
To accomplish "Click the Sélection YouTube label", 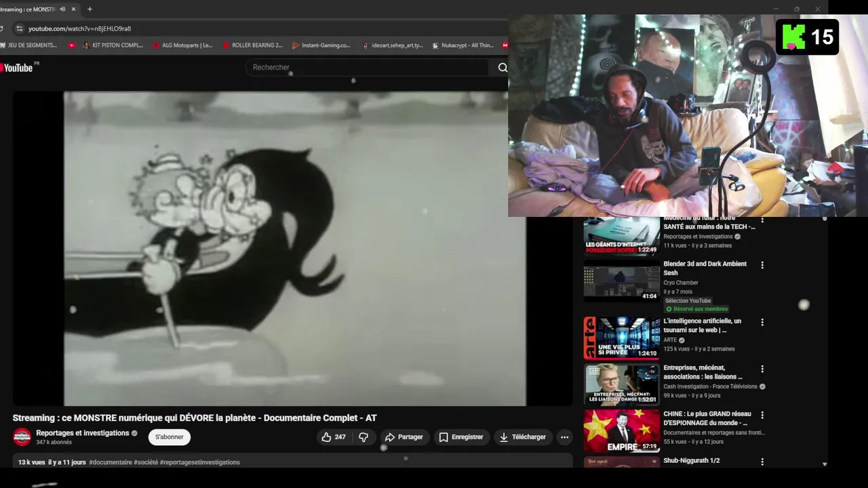I will tap(688, 301).
